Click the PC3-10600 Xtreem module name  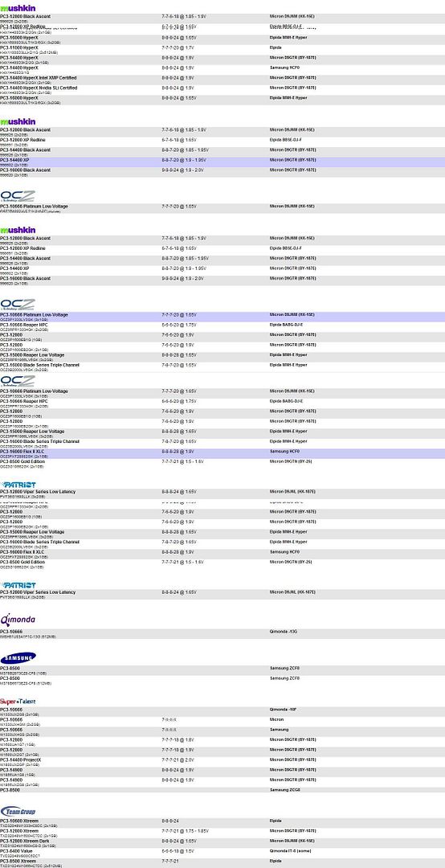click(19, 821)
